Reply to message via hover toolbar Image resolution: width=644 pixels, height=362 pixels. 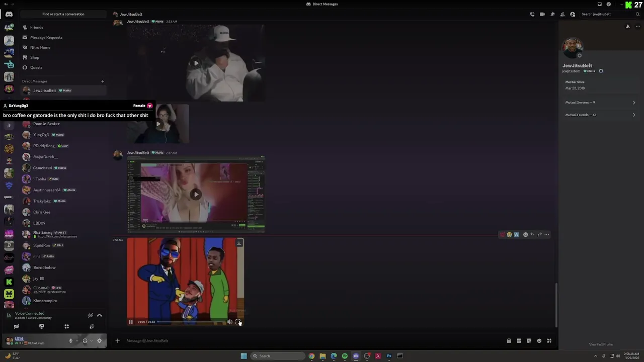click(532, 235)
